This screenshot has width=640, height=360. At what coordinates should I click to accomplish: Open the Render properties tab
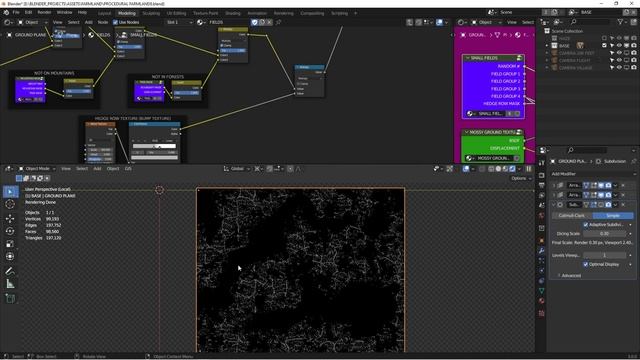[542, 175]
